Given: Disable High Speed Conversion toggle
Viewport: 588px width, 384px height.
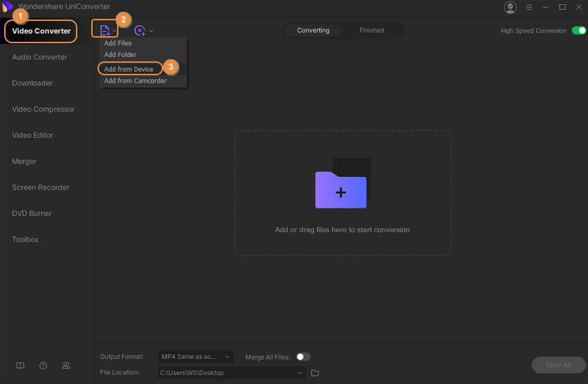Looking at the screenshot, I should coord(578,31).
